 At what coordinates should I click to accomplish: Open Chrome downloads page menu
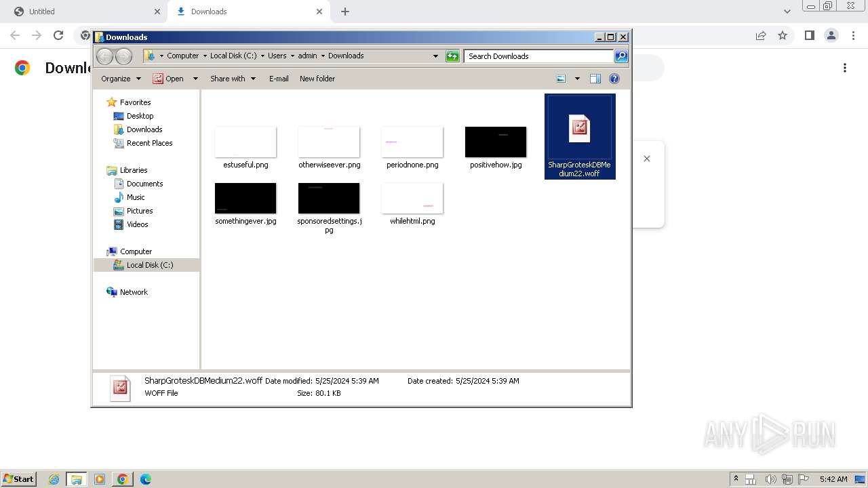click(x=845, y=68)
